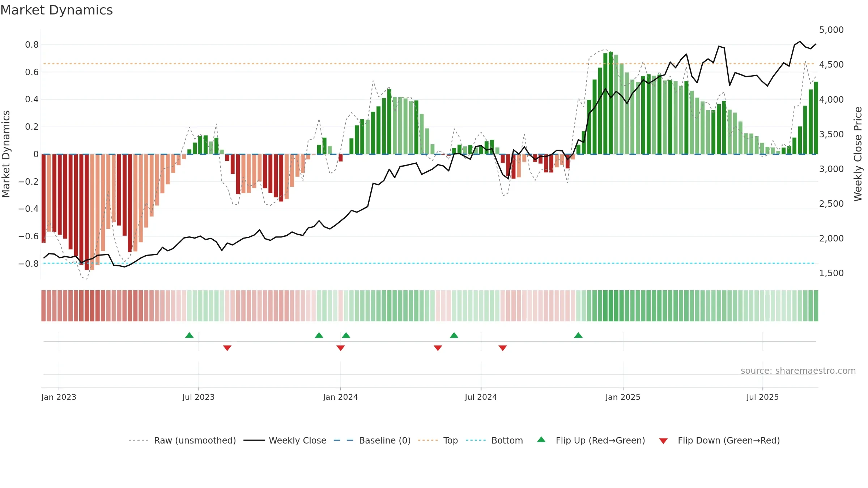Toggle the Flip Down (Green→Red) legend entry
The height and width of the screenshot is (488, 868).
[x=719, y=440]
